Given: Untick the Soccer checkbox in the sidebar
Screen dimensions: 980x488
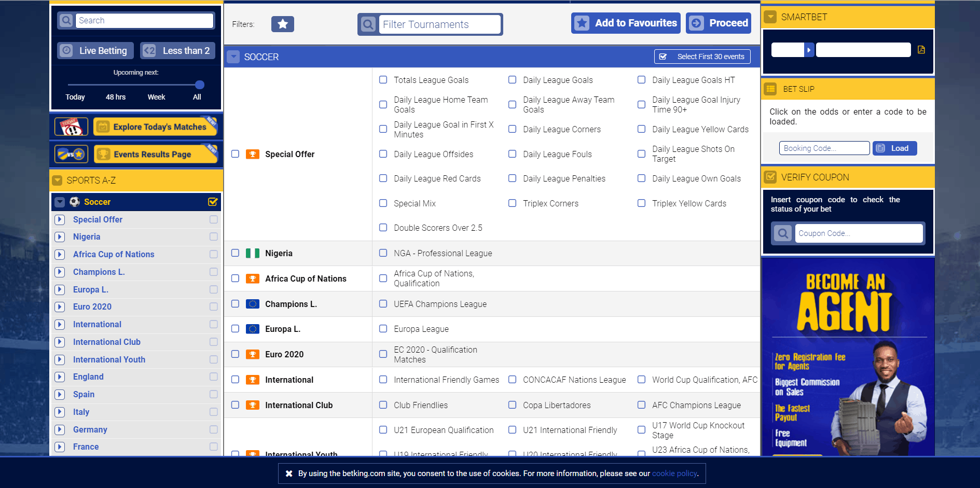Looking at the screenshot, I should (213, 202).
